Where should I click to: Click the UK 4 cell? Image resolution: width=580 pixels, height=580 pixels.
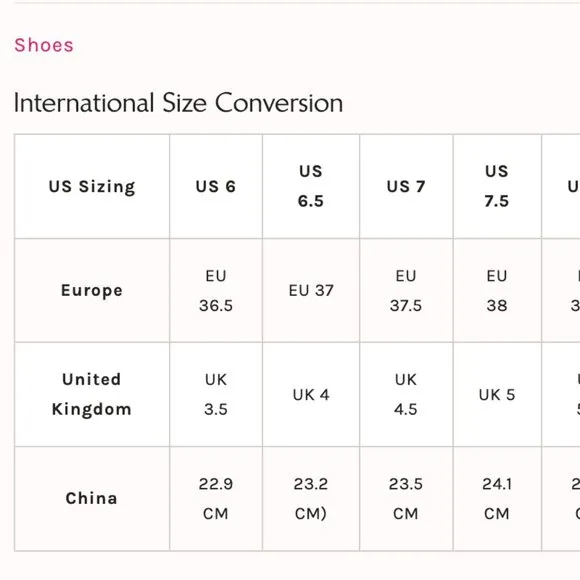[x=311, y=394]
